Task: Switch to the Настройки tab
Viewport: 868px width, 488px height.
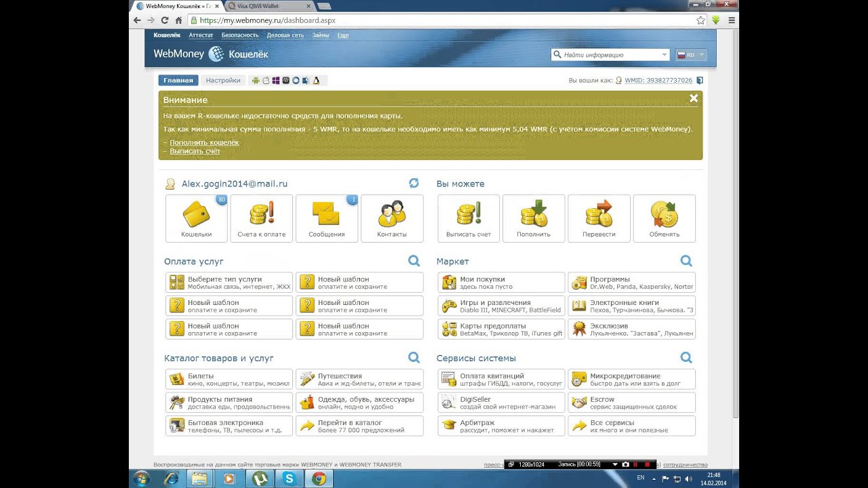Action: [223, 80]
